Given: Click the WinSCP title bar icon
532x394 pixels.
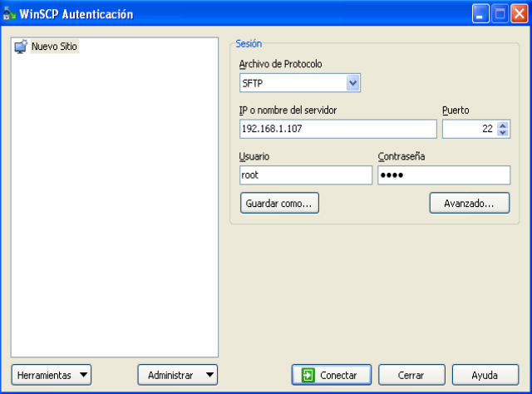Looking at the screenshot, I should click(x=9, y=14).
